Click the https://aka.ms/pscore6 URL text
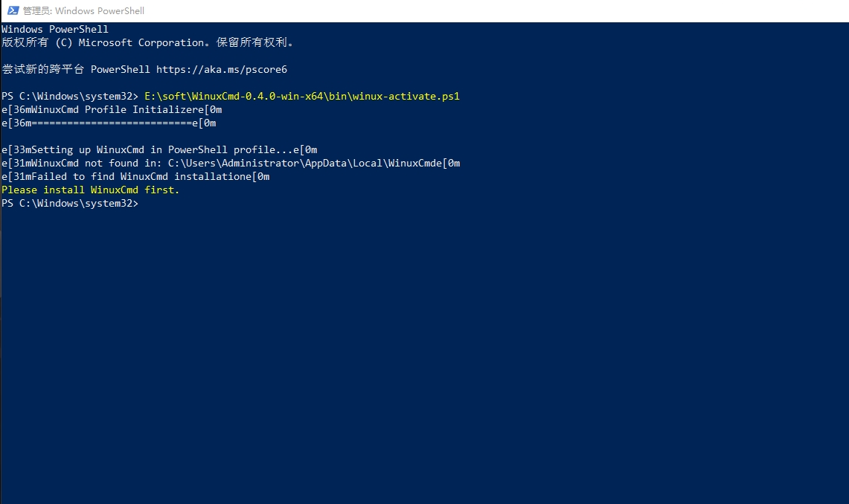 click(x=222, y=69)
